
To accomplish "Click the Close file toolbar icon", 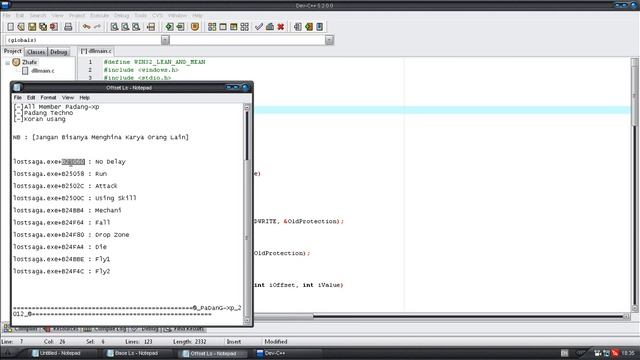I will [53, 27].
